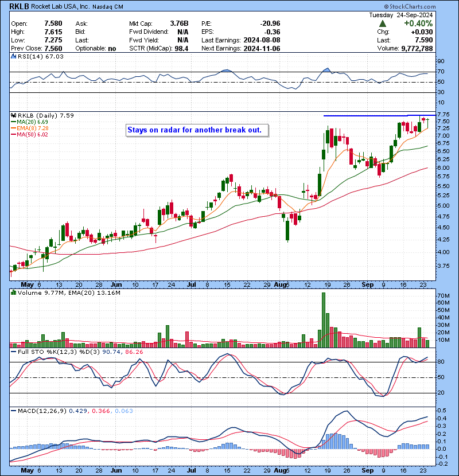459x476 pixels.
Task: Click the Next Earnings date 2024-11-06
Action: point(262,48)
